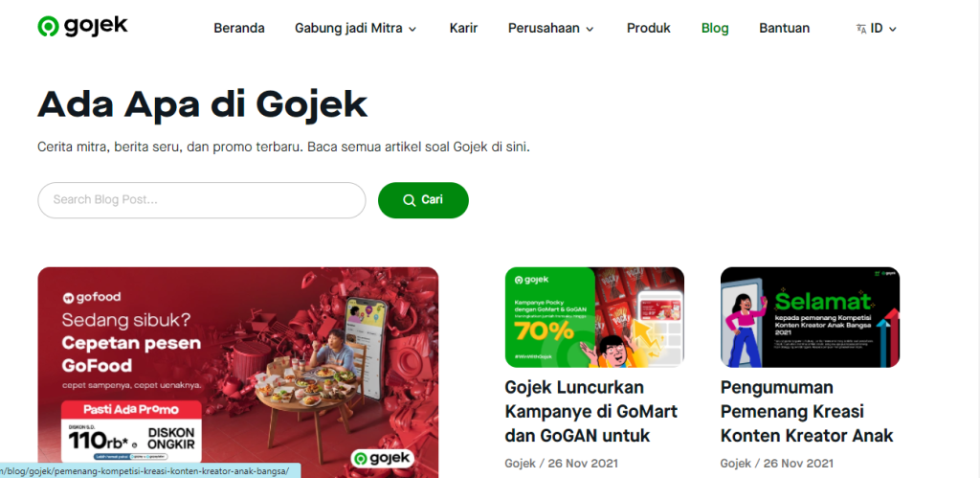Screen dimensions: 980x478
Task: Open article Pengumuman Pemenang Kreasi Konten Kreator
Action: coord(807,411)
